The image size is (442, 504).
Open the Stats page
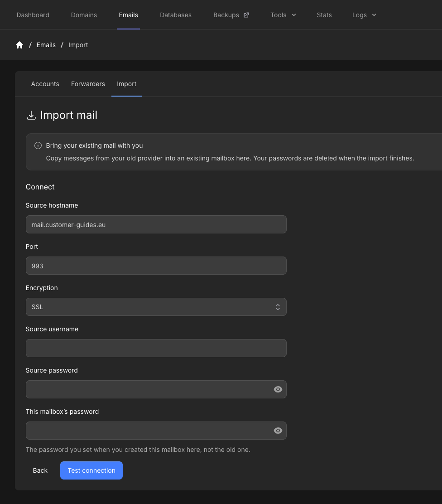pyautogui.click(x=324, y=15)
